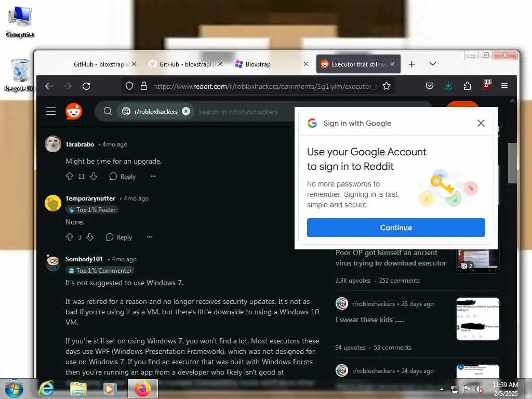Click the taskbar clock showing 11:39 AM

(x=506, y=389)
